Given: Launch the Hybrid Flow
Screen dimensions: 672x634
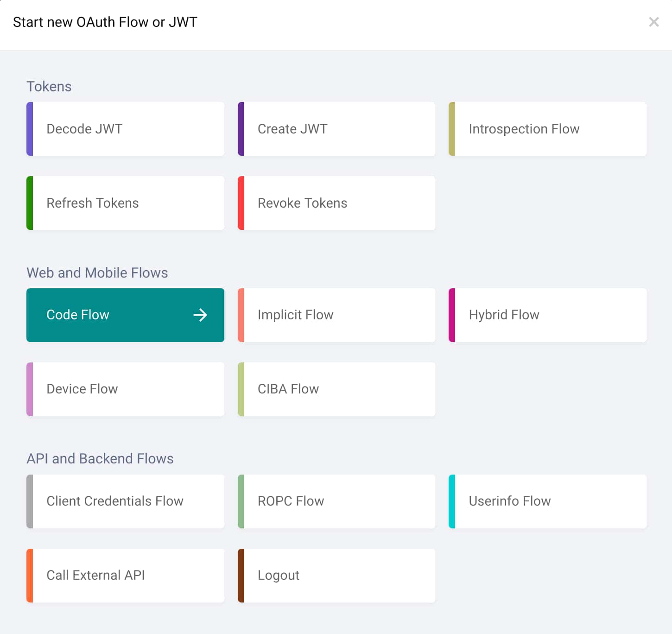Looking at the screenshot, I should click(547, 315).
